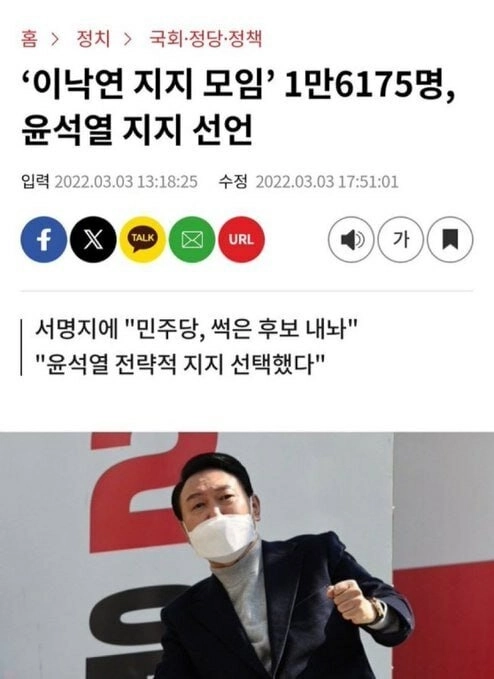Open the 정치 breadcrumb section
The width and height of the screenshot is (494, 679).
pyautogui.click(x=93, y=39)
